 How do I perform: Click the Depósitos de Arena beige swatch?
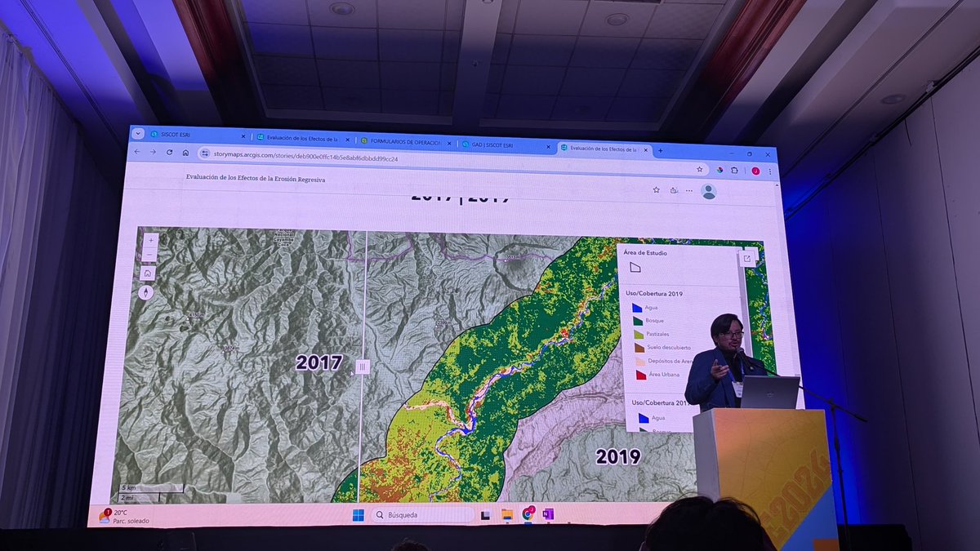(x=640, y=362)
